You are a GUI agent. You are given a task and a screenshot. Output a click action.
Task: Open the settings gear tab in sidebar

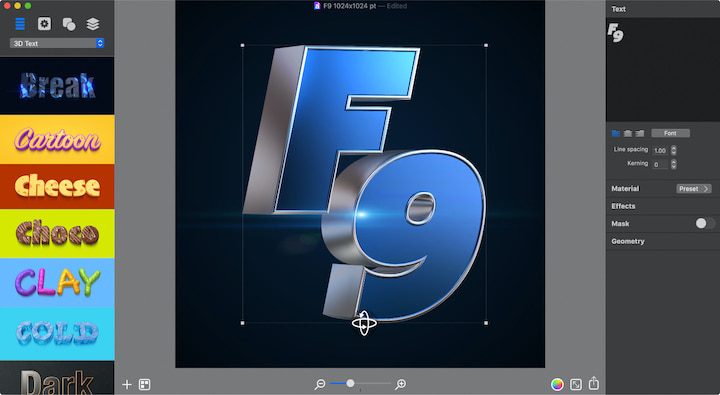[44, 24]
